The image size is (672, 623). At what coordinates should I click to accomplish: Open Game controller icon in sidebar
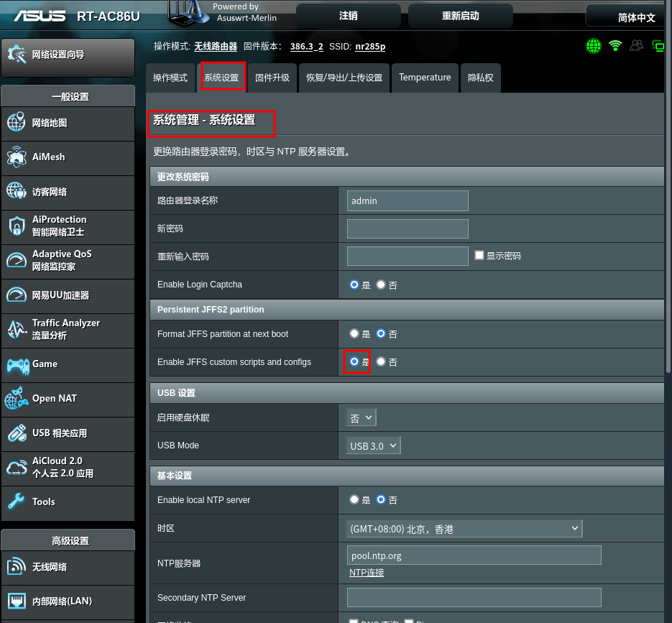pyautogui.click(x=17, y=364)
